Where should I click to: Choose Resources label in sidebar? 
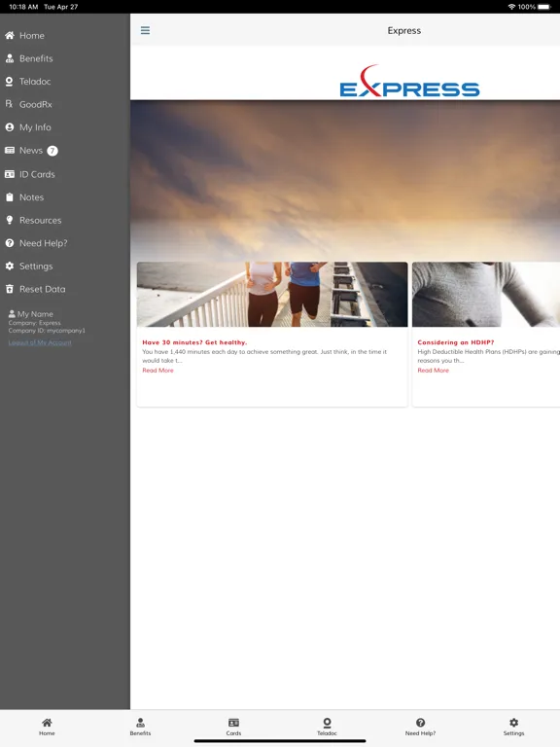click(x=41, y=220)
